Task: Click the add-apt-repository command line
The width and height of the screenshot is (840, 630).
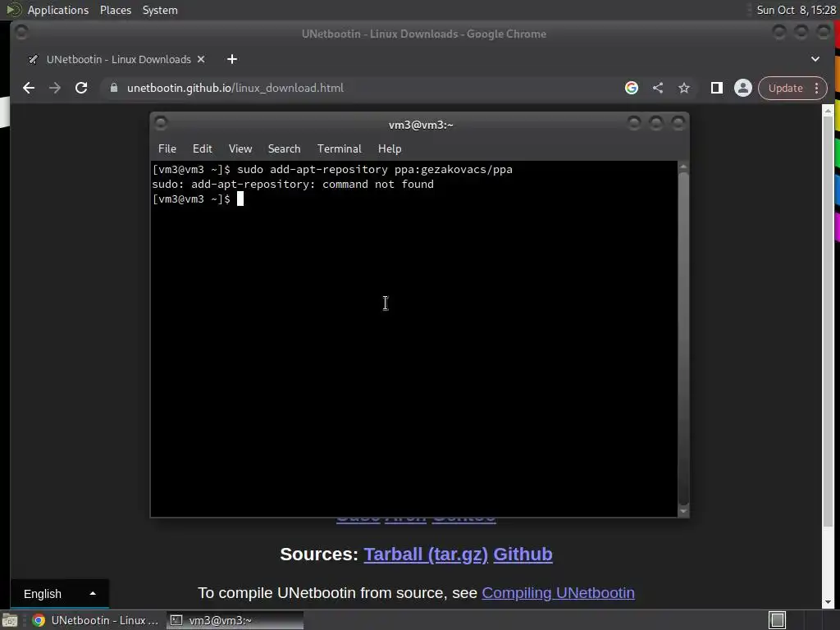Action: click(332, 169)
